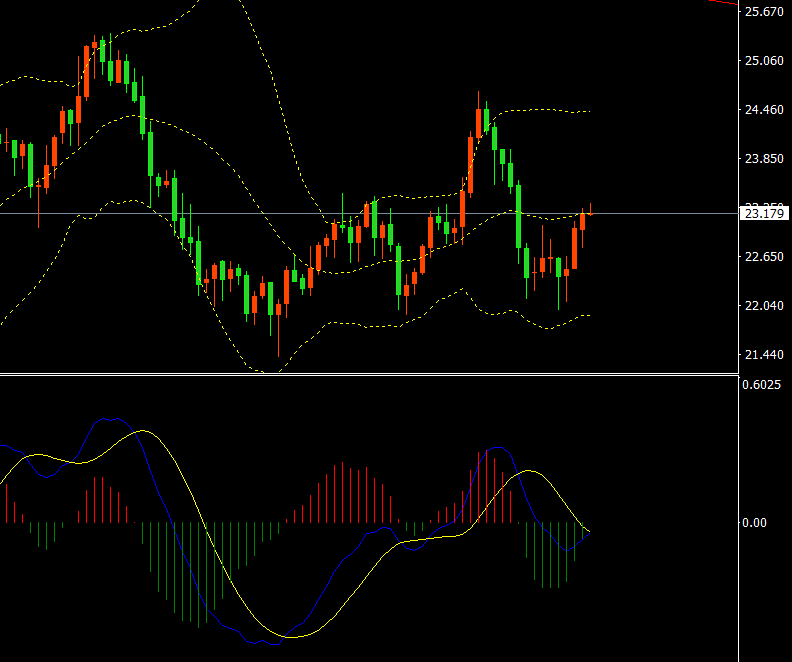Image resolution: width=792 pixels, height=662 pixels.
Task: Click the 24.460 price axis label
Action: click(764, 110)
